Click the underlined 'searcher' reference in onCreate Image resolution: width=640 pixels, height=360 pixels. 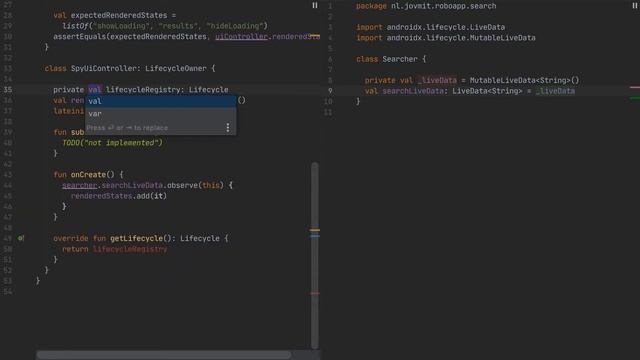(80, 185)
